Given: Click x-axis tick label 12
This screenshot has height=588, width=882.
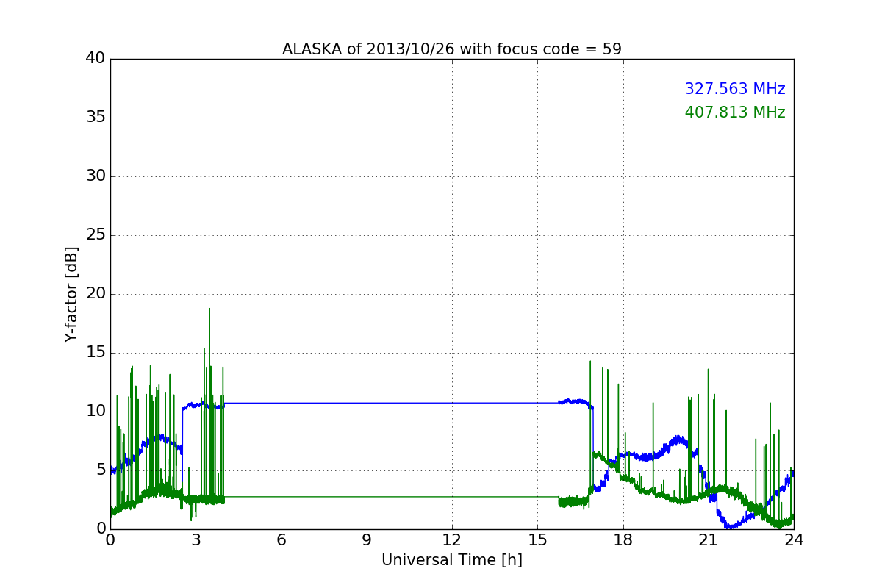Looking at the screenshot, I should click(x=452, y=540).
